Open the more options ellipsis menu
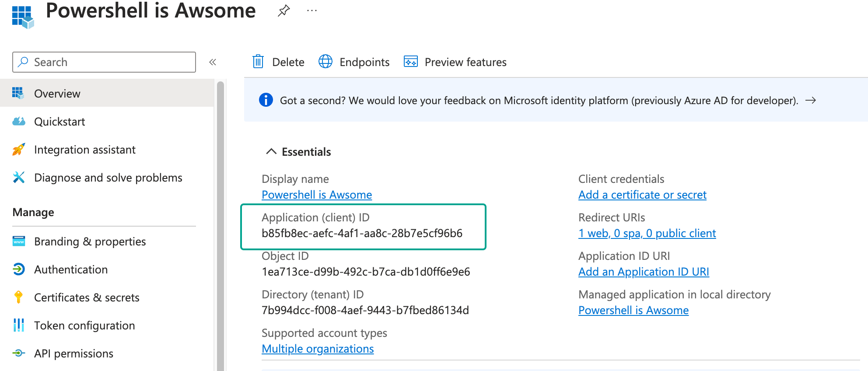This screenshot has width=868, height=371. click(311, 10)
